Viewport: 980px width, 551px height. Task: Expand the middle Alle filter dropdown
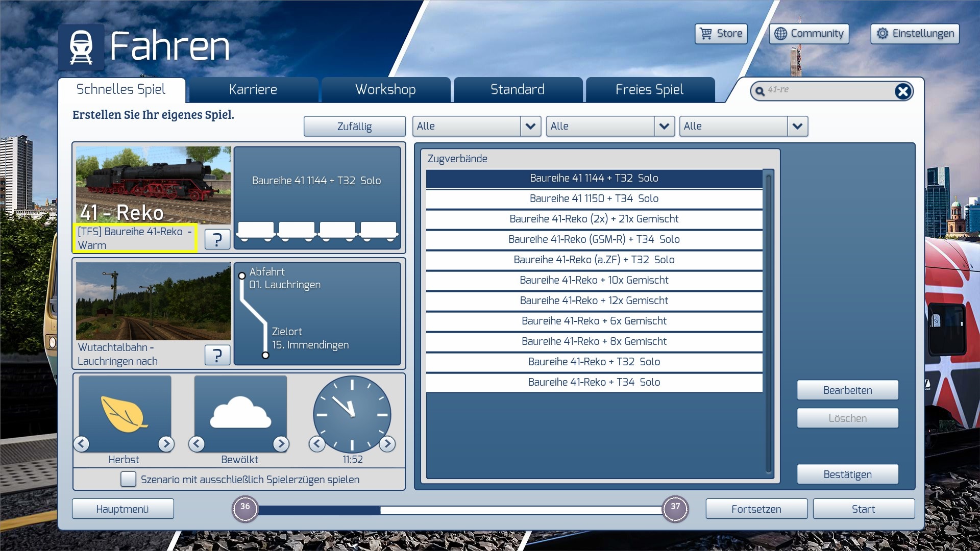[664, 126]
